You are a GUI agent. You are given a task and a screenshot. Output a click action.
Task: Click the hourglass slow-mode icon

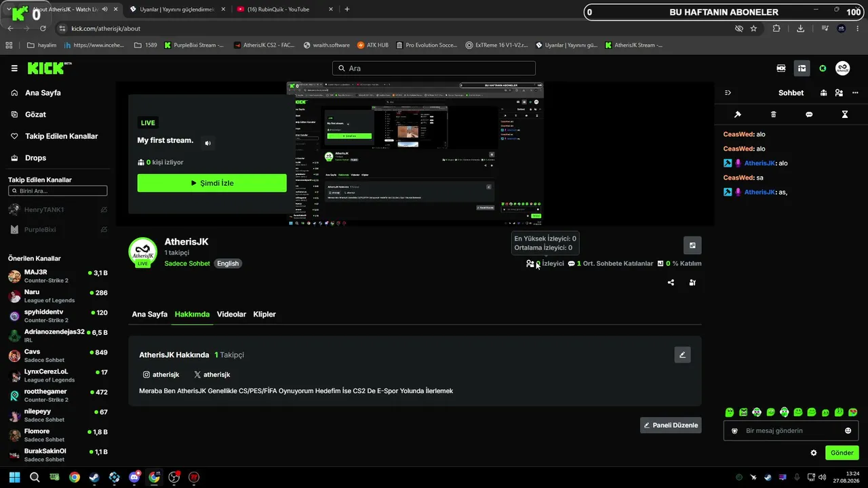pyautogui.click(x=845, y=115)
